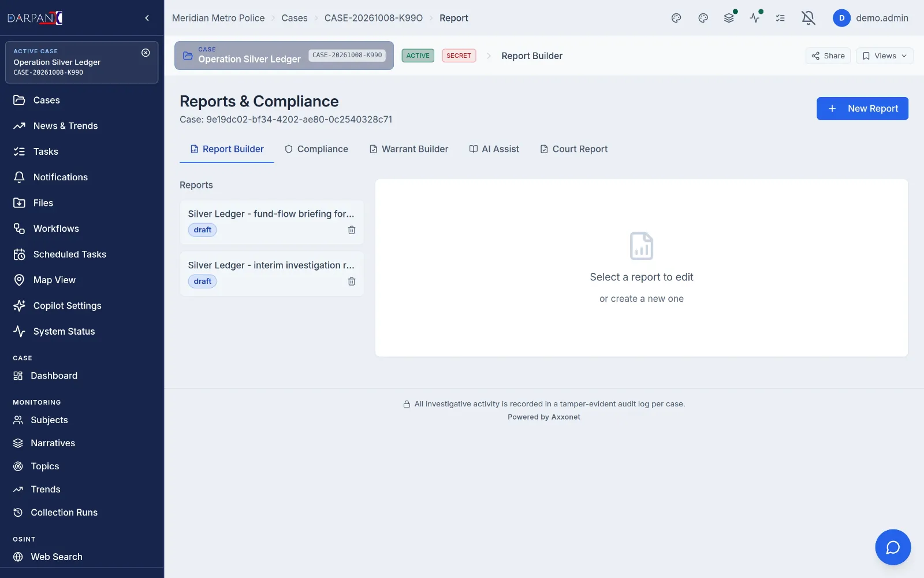Open Scheduled Tasks

[x=82, y=254]
